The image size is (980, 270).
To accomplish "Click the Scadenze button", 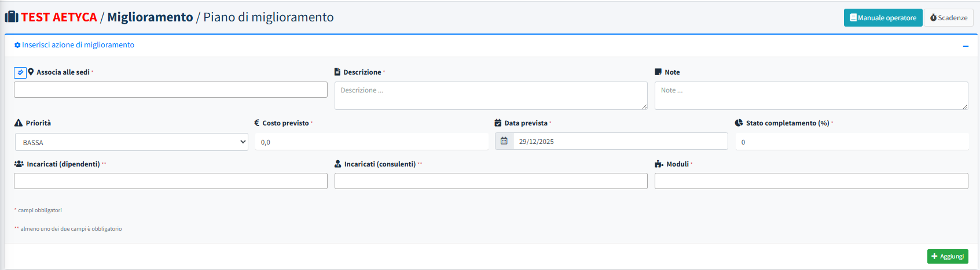I will [949, 18].
